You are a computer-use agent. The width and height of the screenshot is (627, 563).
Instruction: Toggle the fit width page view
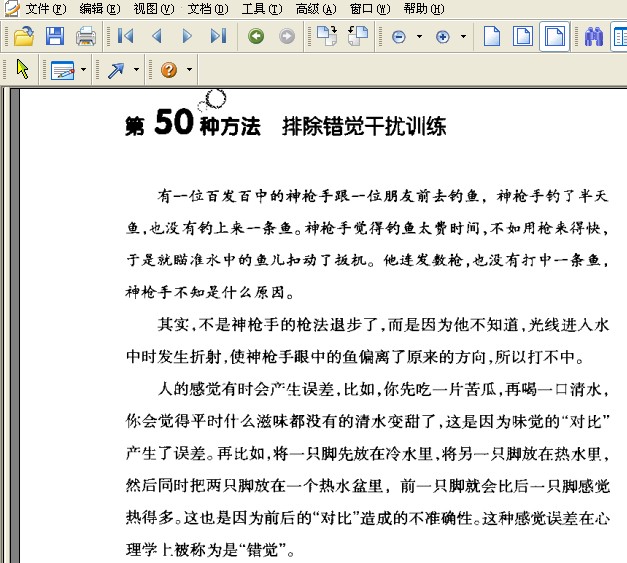point(554,36)
